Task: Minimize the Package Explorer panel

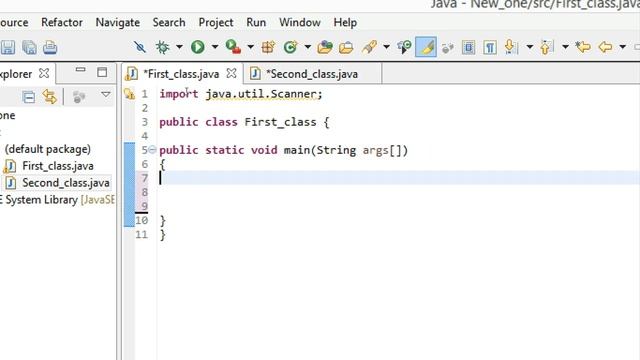Action: pos(80,70)
